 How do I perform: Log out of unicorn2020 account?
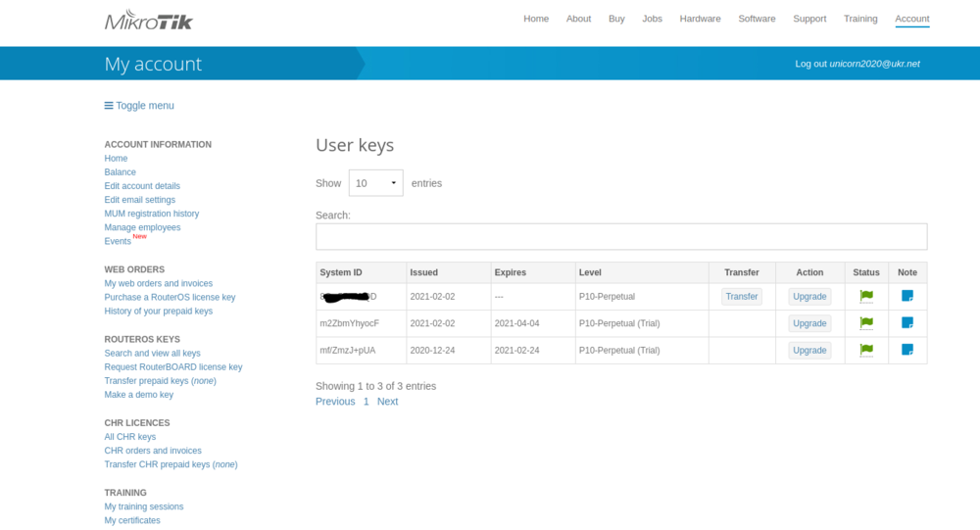(x=857, y=64)
